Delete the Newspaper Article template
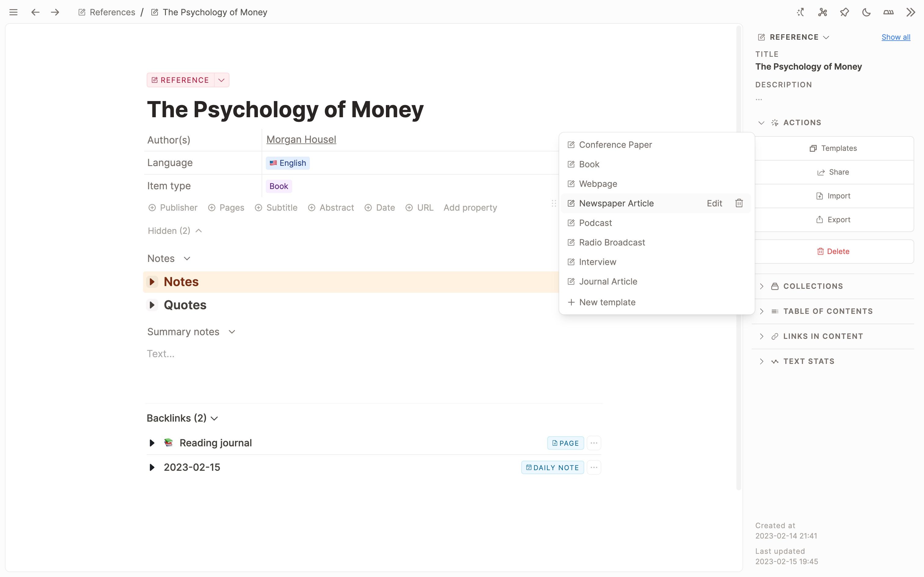This screenshot has width=924, height=577. tap(739, 203)
